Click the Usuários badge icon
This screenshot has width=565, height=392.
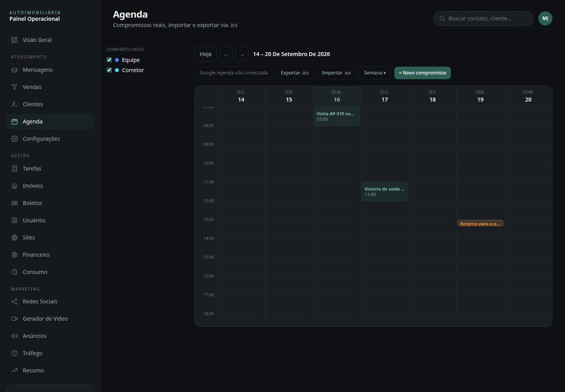[x=15, y=220]
